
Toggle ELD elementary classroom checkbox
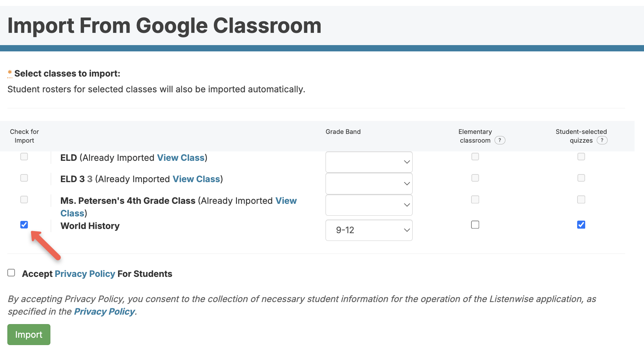point(475,157)
